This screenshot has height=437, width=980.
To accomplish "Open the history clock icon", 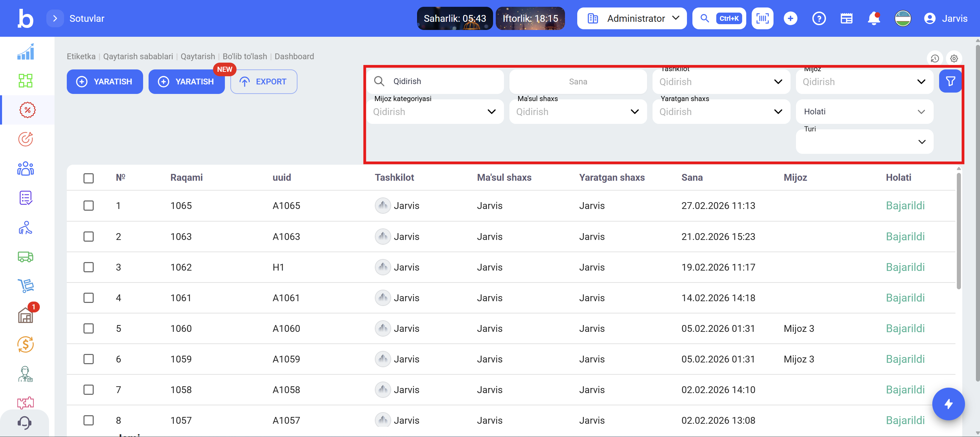I will (x=935, y=59).
